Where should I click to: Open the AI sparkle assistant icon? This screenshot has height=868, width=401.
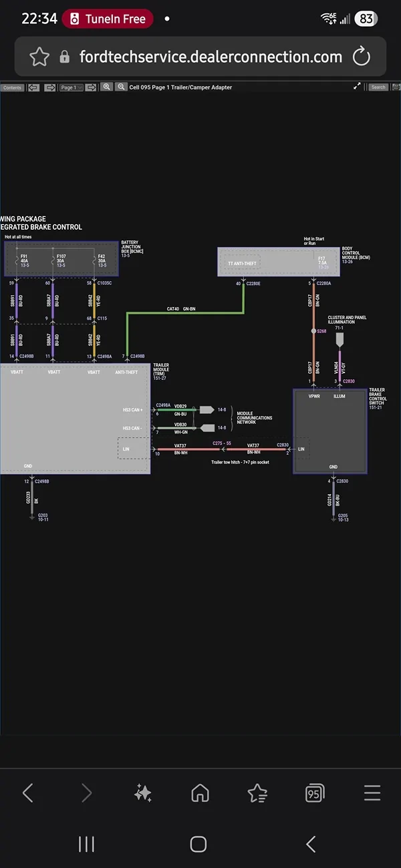pos(143,793)
